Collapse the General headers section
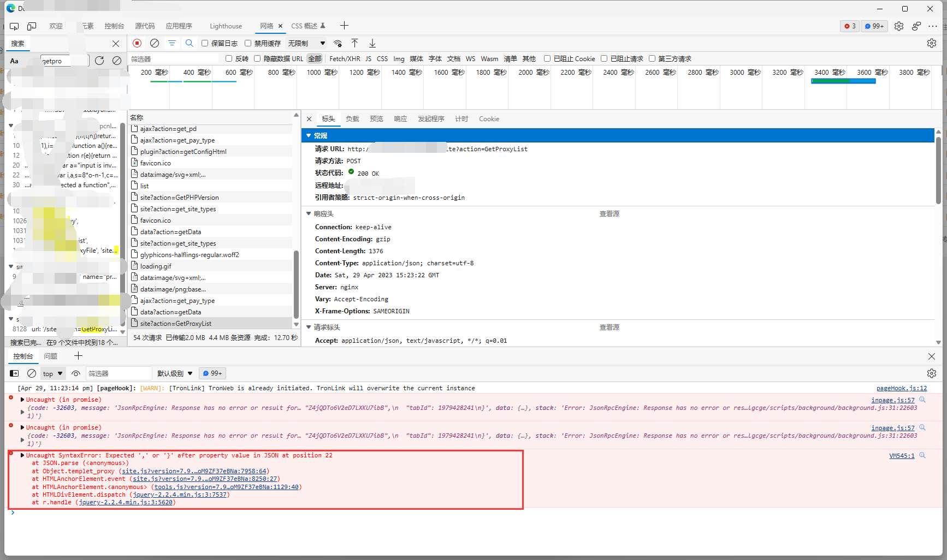 309,135
